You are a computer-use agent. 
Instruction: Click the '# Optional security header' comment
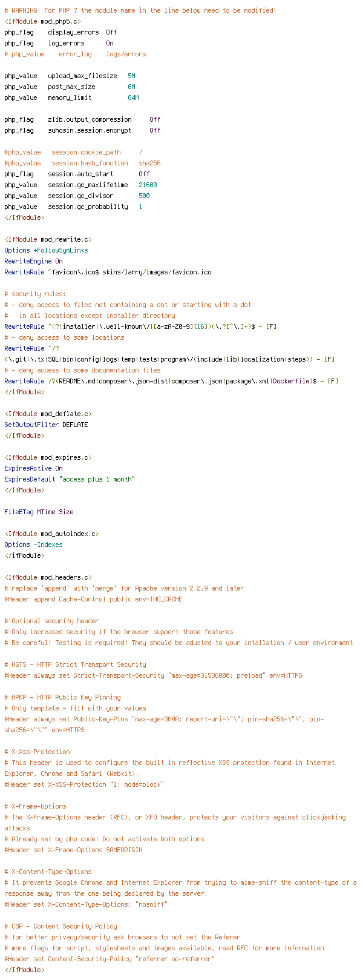(51, 621)
